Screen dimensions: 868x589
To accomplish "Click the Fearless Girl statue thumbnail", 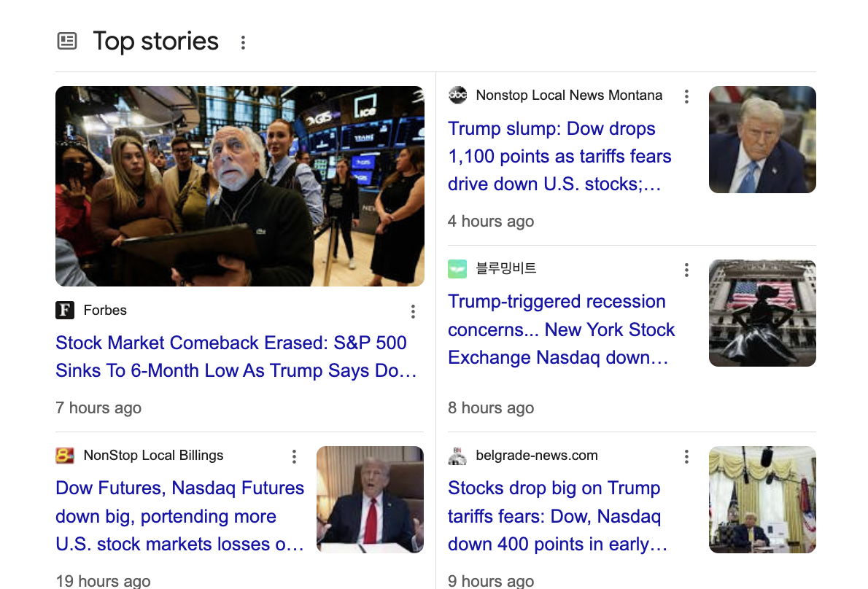I will click(x=762, y=313).
